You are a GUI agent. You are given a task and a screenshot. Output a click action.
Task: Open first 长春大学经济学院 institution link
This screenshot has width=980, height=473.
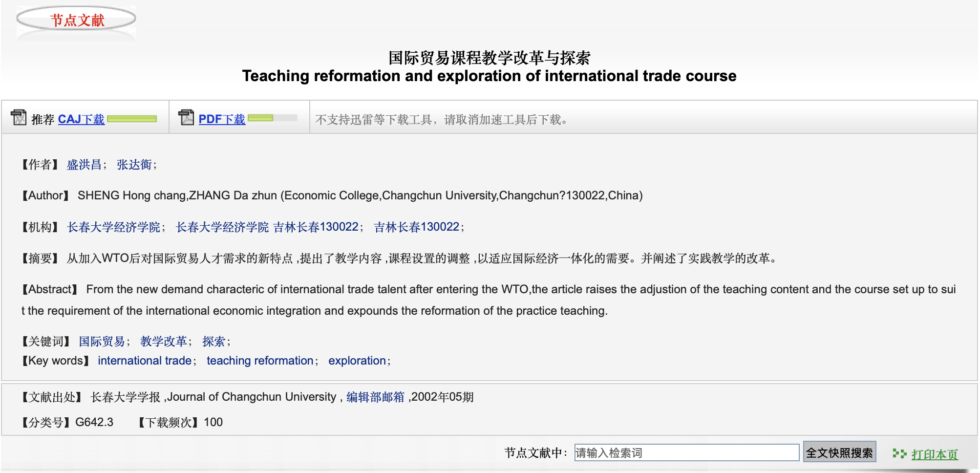(114, 227)
